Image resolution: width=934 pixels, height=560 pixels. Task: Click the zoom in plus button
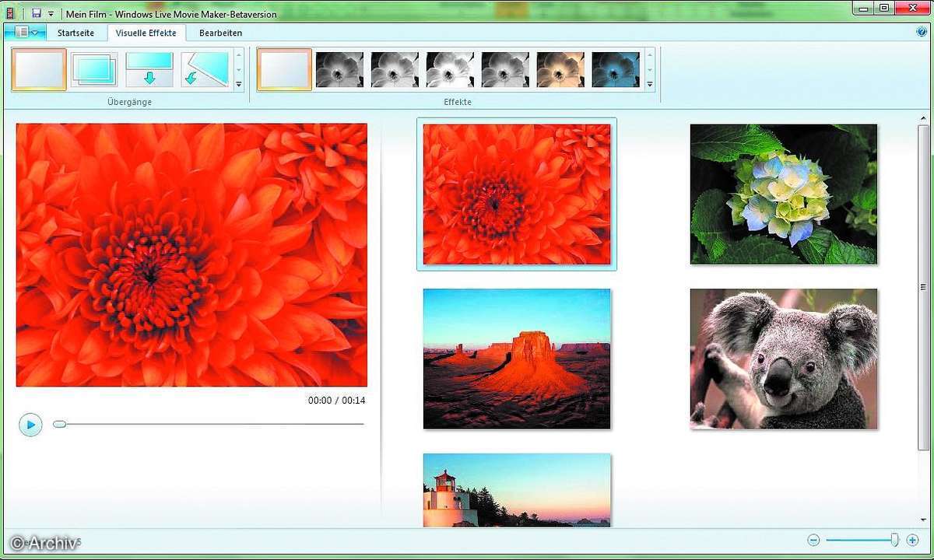pyautogui.click(x=912, y=540)
